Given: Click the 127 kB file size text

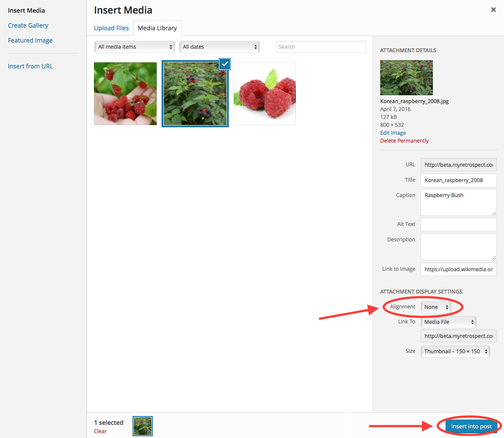Looking at the screenshot, I should point(388,117).
